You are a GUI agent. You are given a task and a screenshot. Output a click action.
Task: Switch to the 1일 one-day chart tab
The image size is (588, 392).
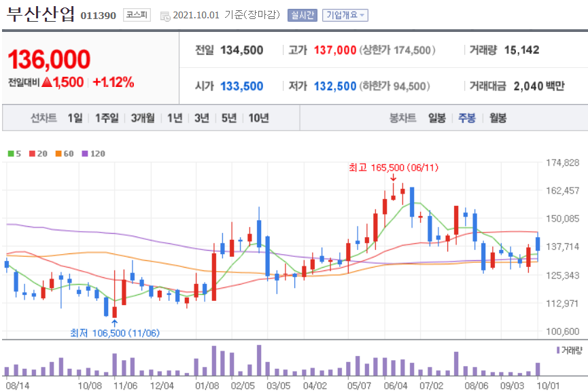tap(75, 117)
